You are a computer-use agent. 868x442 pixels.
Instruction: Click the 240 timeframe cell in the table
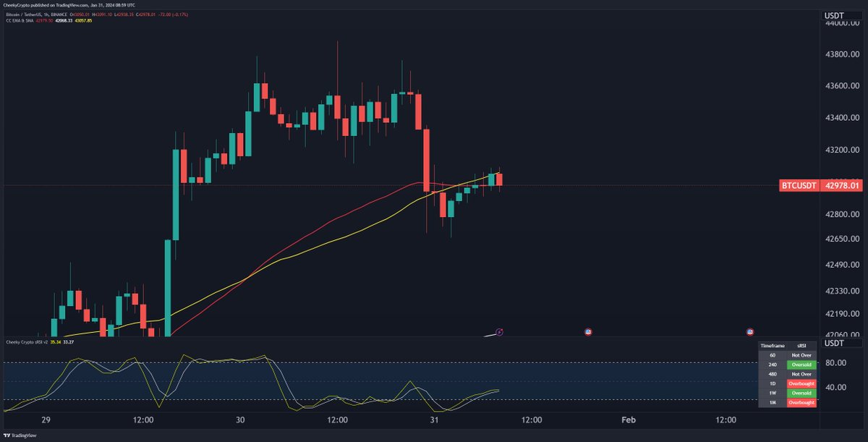[773, 365]
